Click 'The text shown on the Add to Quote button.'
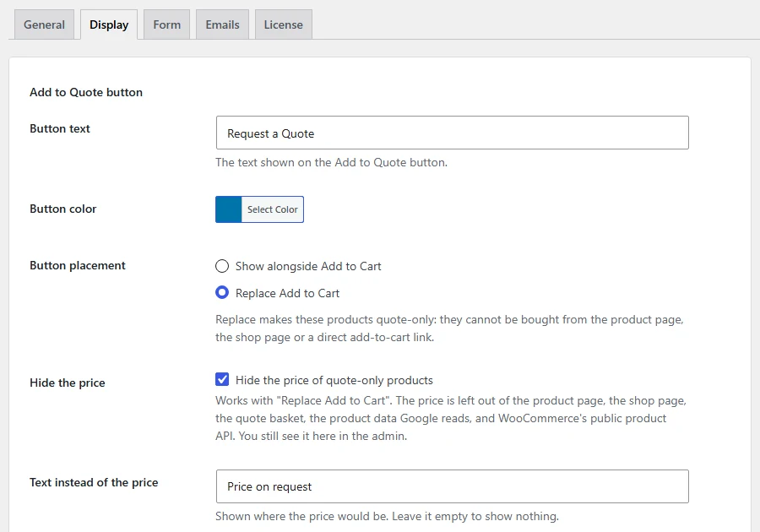 [x=332, y=162]
